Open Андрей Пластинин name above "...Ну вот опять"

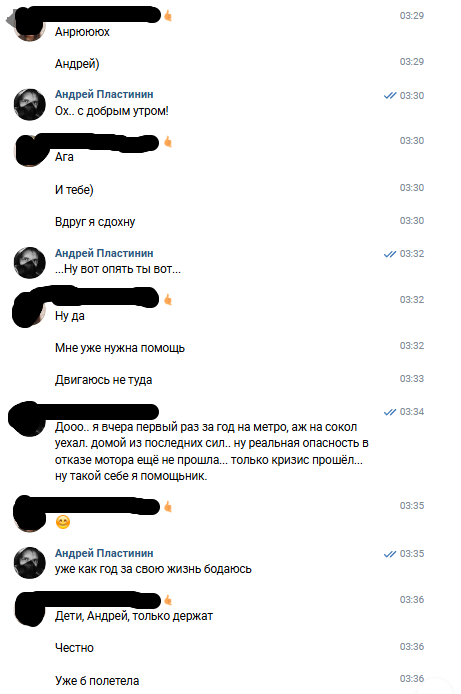coord(104,253)
